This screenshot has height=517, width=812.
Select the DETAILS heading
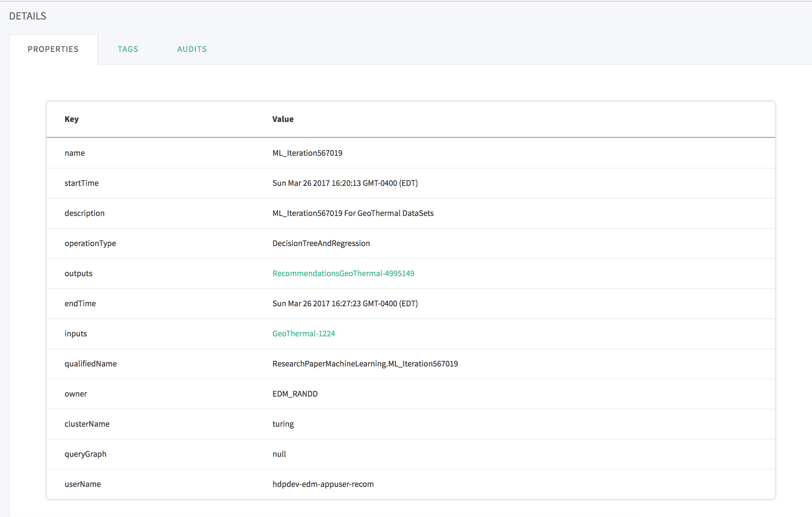pyautogui.click(x=28, y=16)
